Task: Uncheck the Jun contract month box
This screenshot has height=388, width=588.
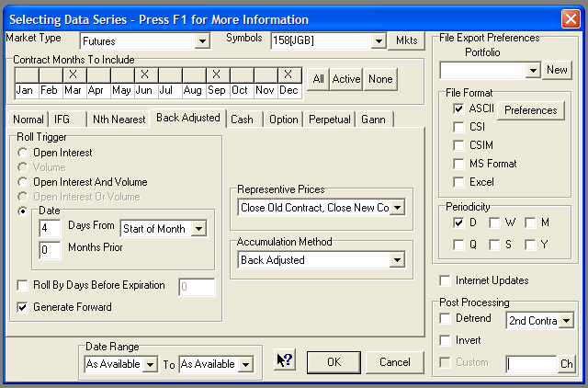Action: click(x=146, y=75)
